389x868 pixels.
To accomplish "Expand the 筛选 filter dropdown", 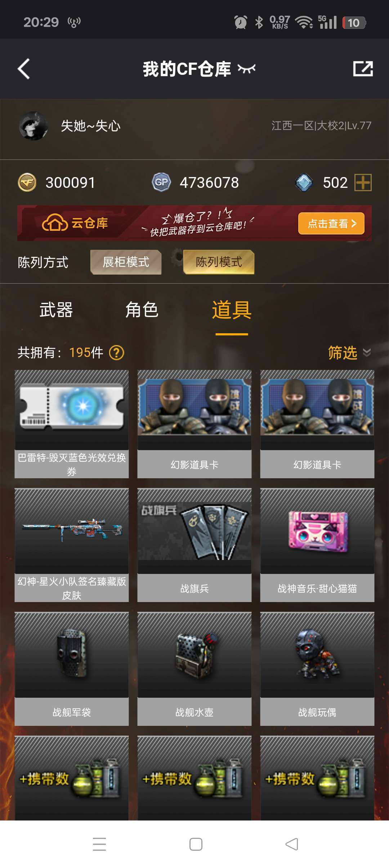I will (349, 353).
